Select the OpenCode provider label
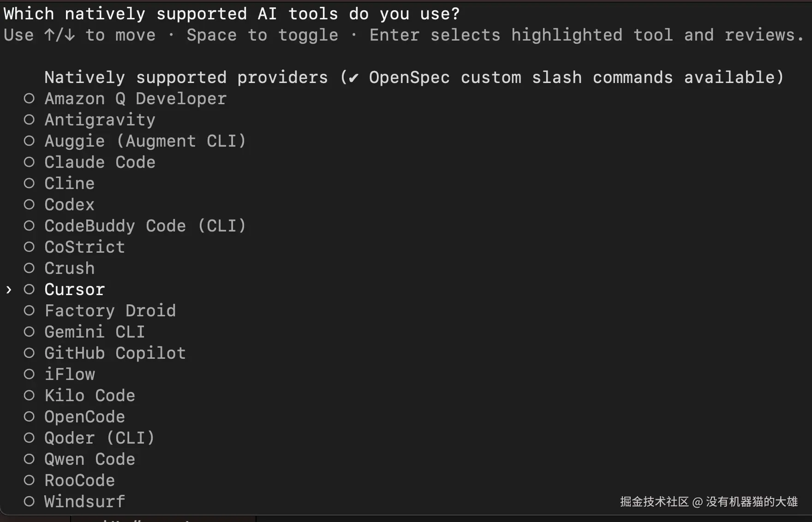812x522 pixels. pos(84,417)
